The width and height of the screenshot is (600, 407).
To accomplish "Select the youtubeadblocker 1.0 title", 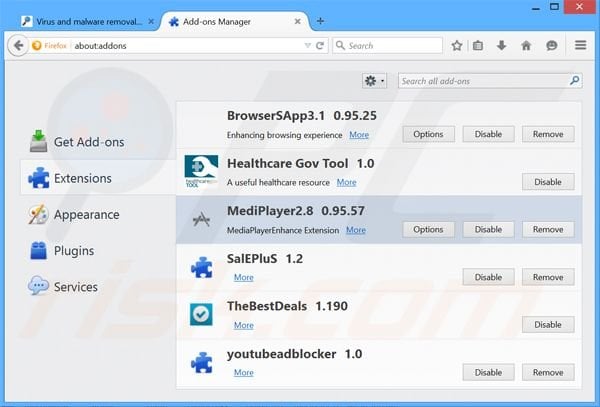I will coord(294,354).
